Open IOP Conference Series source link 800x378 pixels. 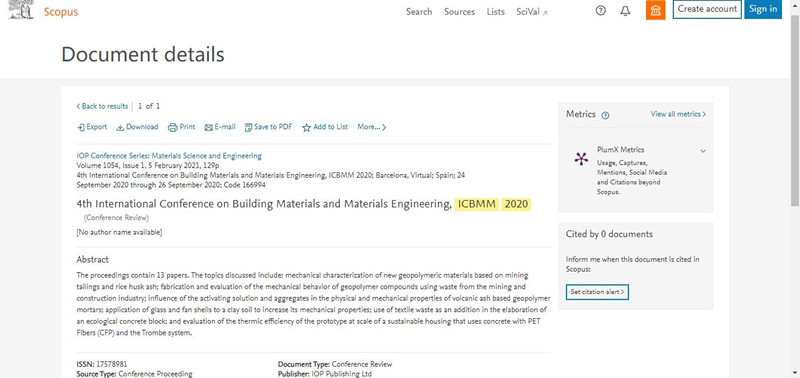pos(169,156)
